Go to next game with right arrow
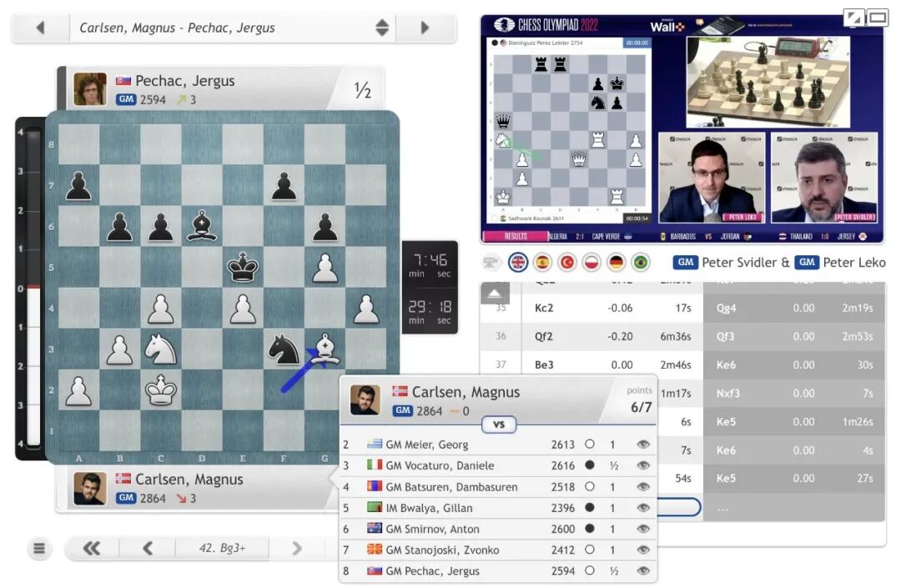 tap(425, 28)
